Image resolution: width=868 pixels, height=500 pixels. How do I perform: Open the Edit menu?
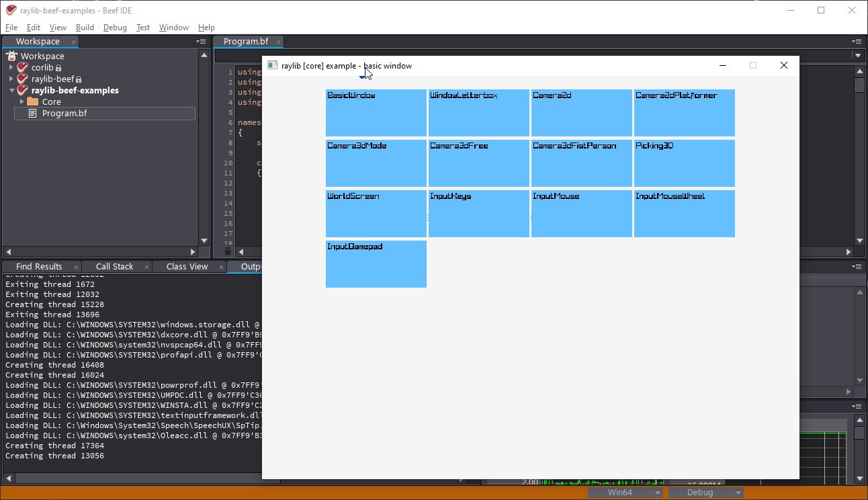pos(34,28)
